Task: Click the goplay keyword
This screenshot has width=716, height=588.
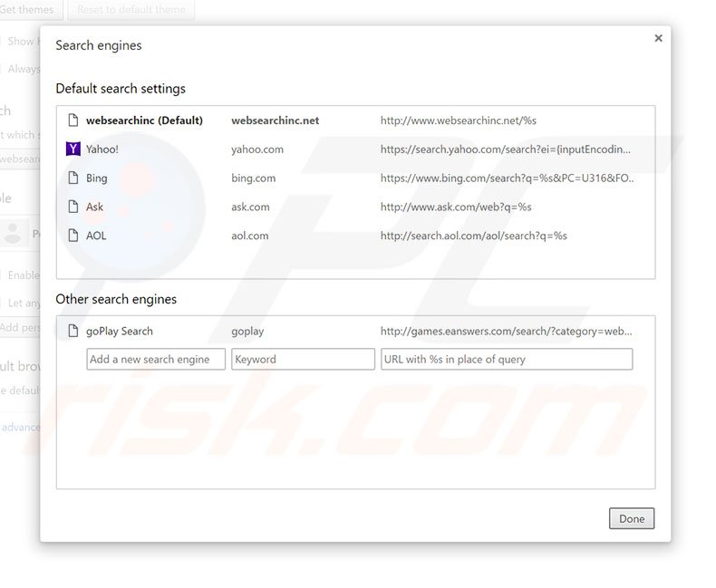Action: tap(247, 332)
